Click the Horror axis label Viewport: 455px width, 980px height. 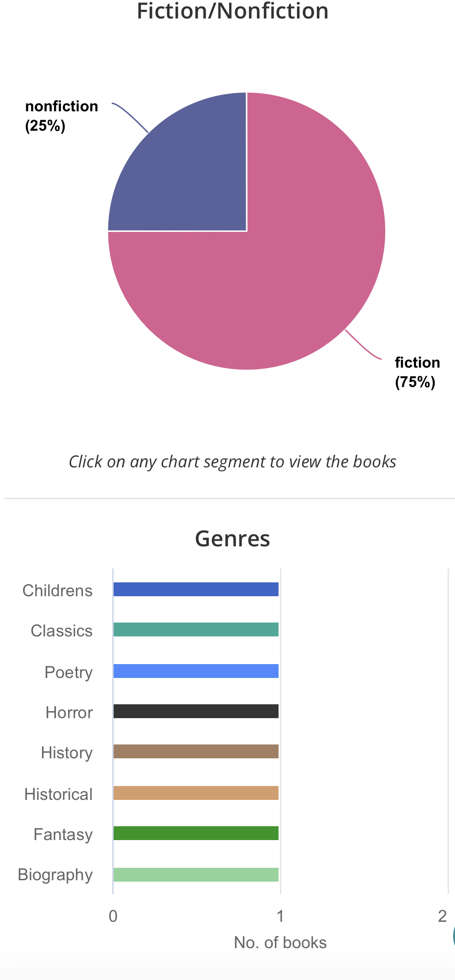click(69, 713)
